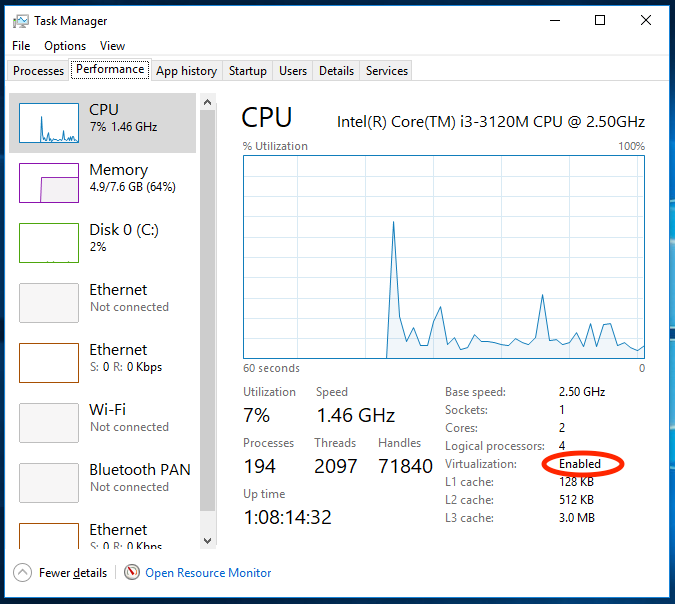Click the Resource Monitor gauge icon
675x604 pixels.
[x=132, y=572]
